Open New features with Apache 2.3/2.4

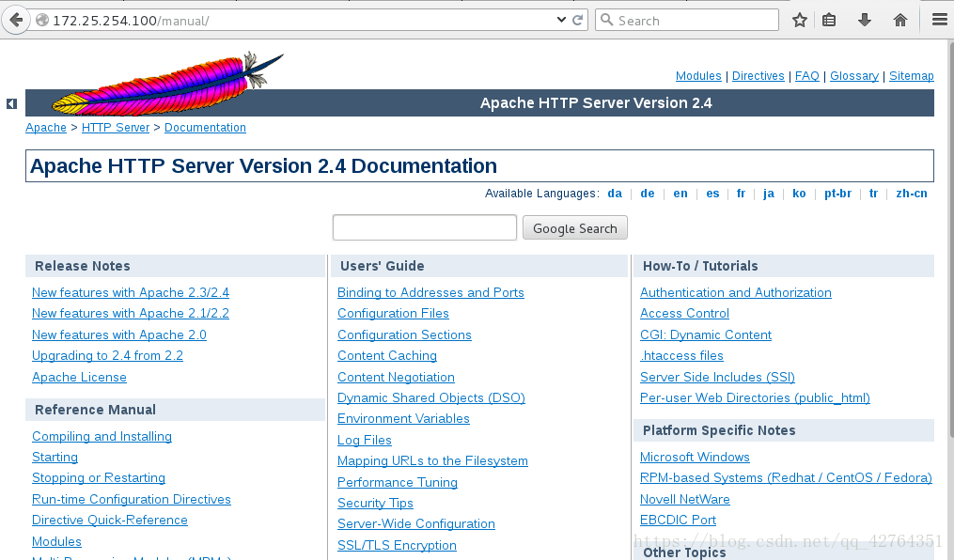point(131,292)
